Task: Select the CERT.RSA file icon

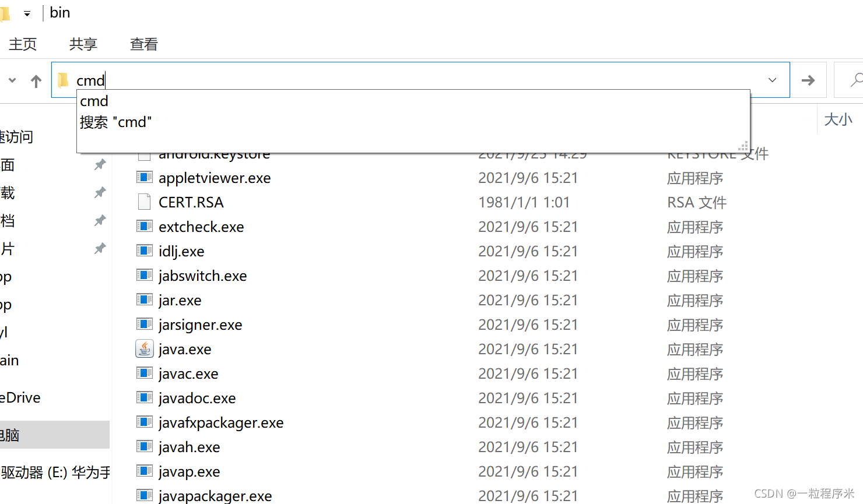Action: click(145, 202)
